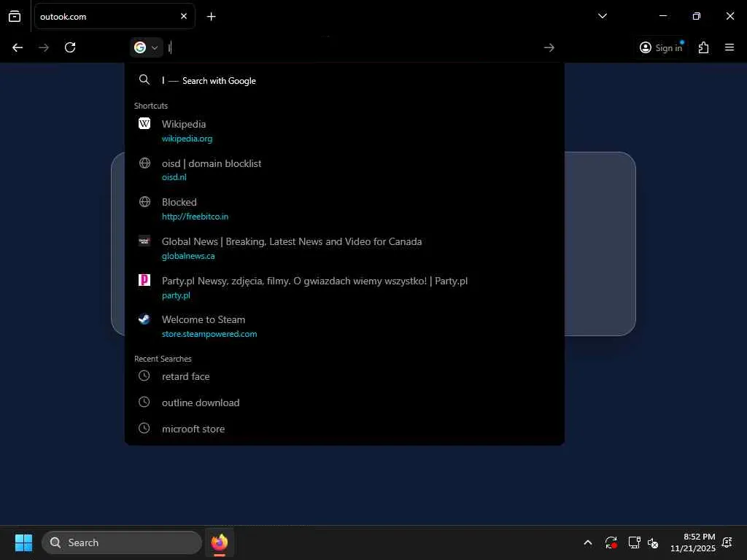Open the Wikipedia shortcut
This screenshot has width=747, height=560.
pos(344,131)
